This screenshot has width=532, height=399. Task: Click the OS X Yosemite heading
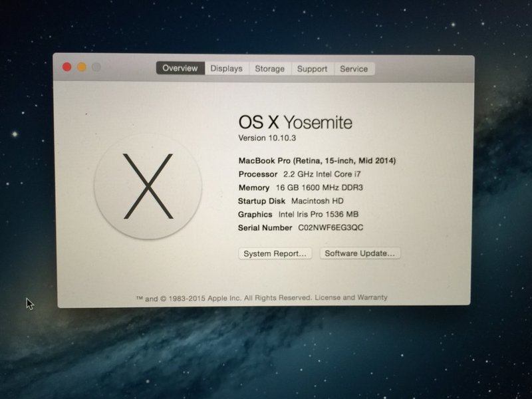click(x=295, y=122)
